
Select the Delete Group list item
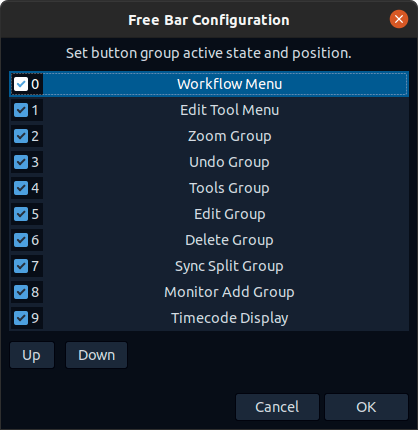point(209,240)
